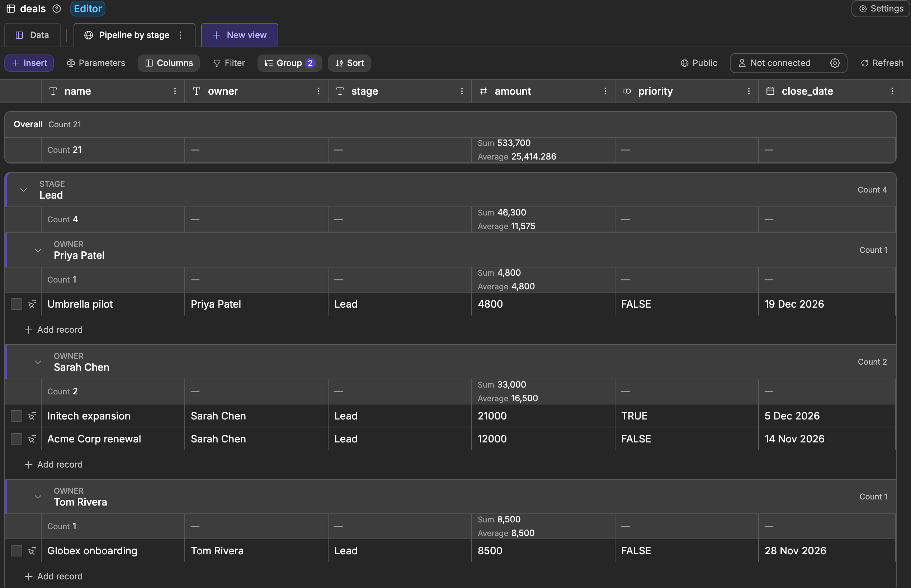The height and width of the screenshot is (588, 911).
Task: Open the amount column options menu
Action: 605,91
